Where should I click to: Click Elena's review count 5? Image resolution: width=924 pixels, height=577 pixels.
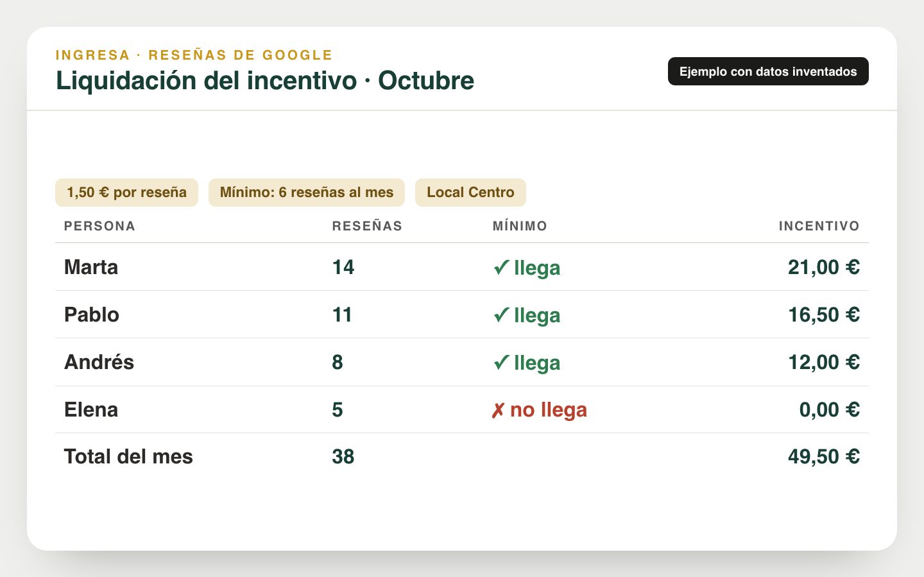[x=338, y=409]
